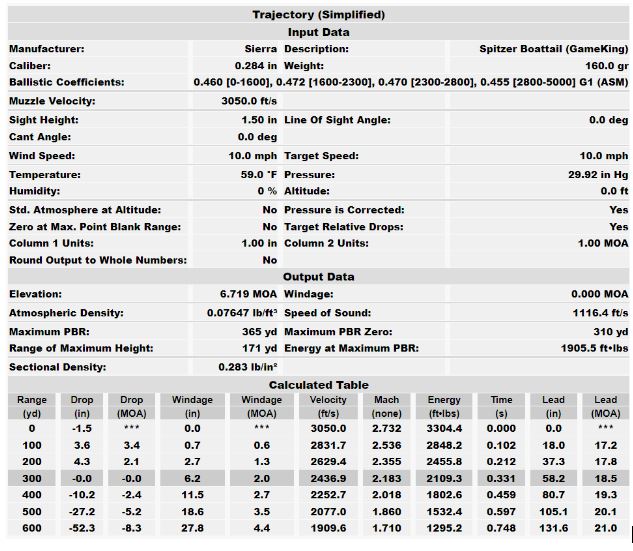633x551 pixels.
Task: Click the 'Output Data' section header
Action: [x=319, y=277]
